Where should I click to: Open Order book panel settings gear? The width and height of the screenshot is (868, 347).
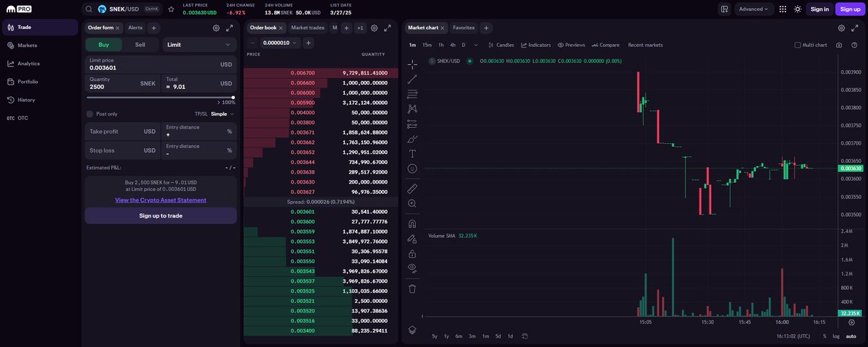374,28
